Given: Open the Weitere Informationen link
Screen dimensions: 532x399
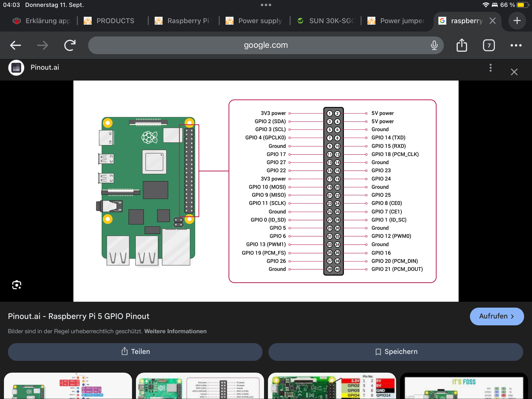Looking at the screenshot, I should pos(175,331).
